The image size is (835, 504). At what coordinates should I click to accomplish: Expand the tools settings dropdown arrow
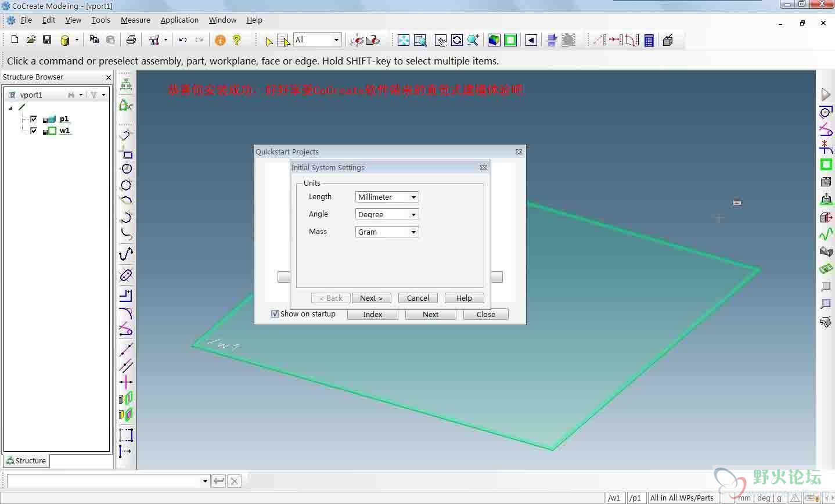pos(165,40)
